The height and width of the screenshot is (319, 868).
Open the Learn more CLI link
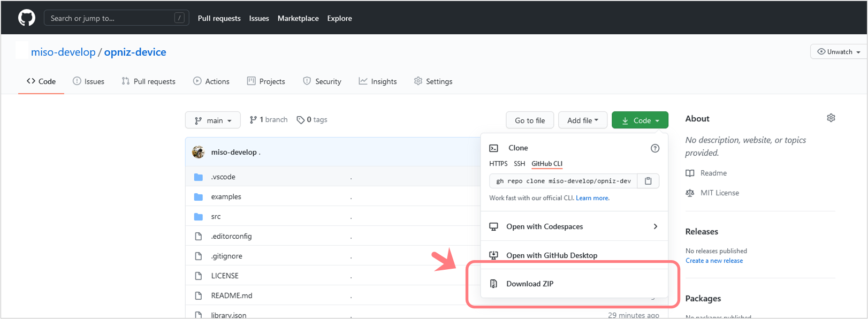[592, 198]
